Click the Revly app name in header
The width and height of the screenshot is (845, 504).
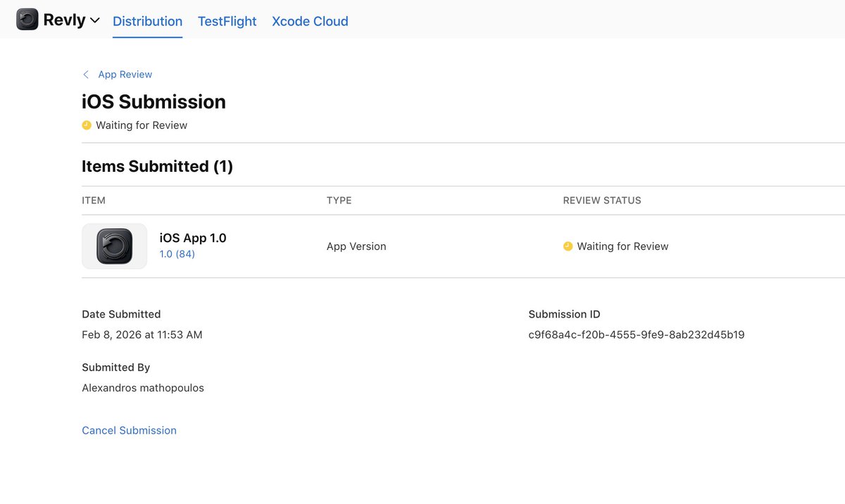click(64, 20)
